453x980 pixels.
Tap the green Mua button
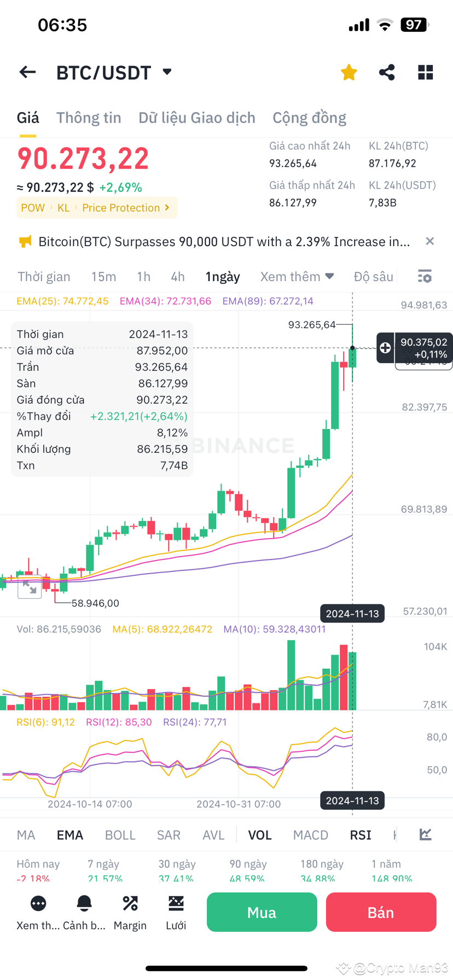(x=262, y=912)
